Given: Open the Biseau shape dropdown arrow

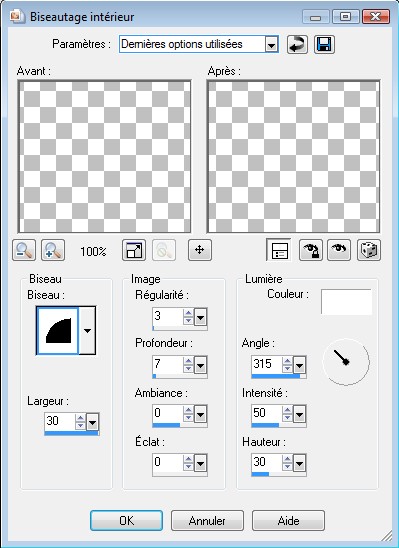Looking at the screenshot, I should [87, 331].
